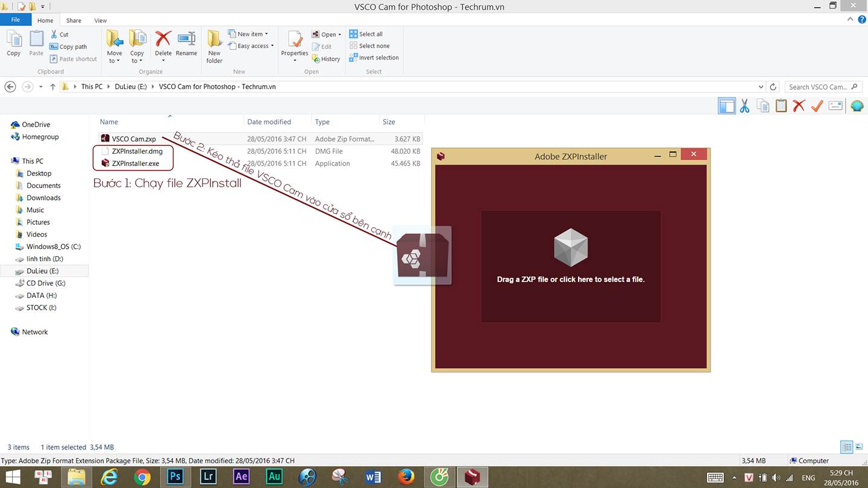868x488 pixels.
Task: Click Select none in the ribbon
Action: coord(370,46)
